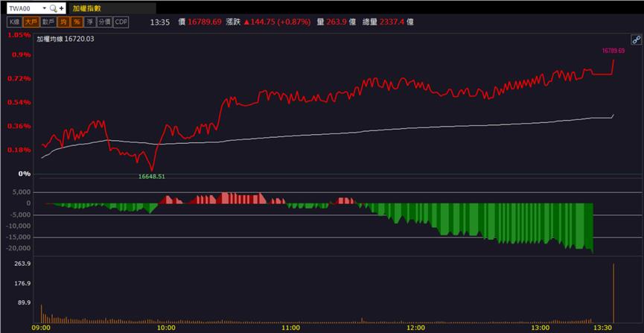Viewport: 644px width, 333px height.
Task: Toggle the 均 average line button
Action: coord(63,22)
